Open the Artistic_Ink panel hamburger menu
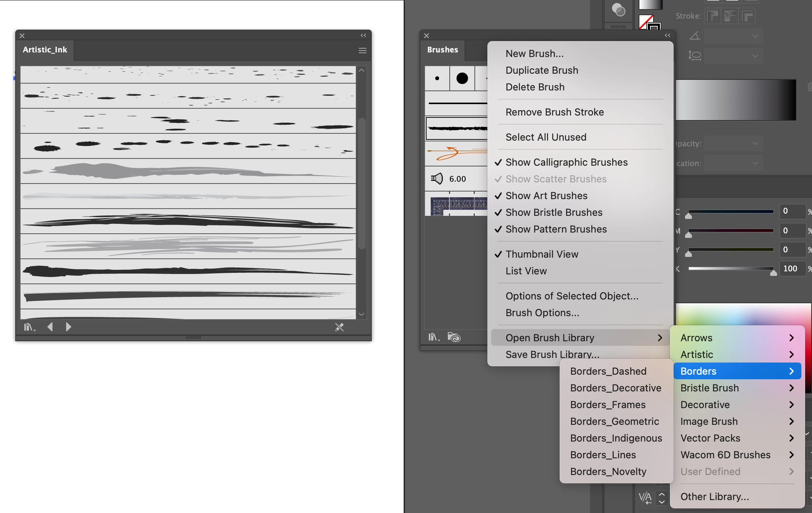812x513 pixels. 362,51
